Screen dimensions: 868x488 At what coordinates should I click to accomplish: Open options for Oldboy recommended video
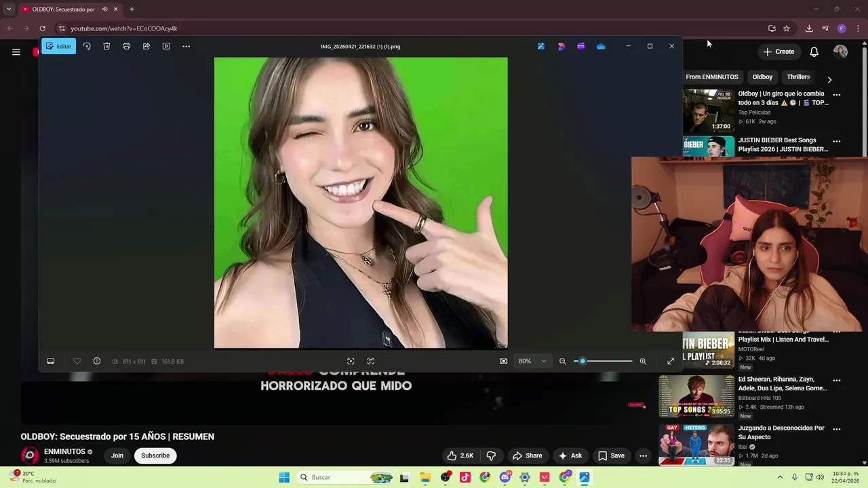click(837, 95)
